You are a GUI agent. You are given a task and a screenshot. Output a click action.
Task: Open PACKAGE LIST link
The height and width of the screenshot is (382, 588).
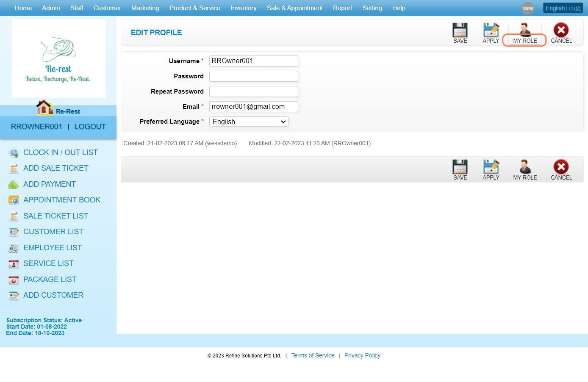(50, 280)
